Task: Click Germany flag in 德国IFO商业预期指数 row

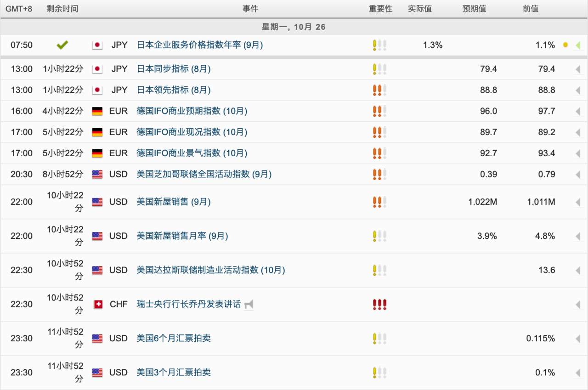Action: coord(97,111)
